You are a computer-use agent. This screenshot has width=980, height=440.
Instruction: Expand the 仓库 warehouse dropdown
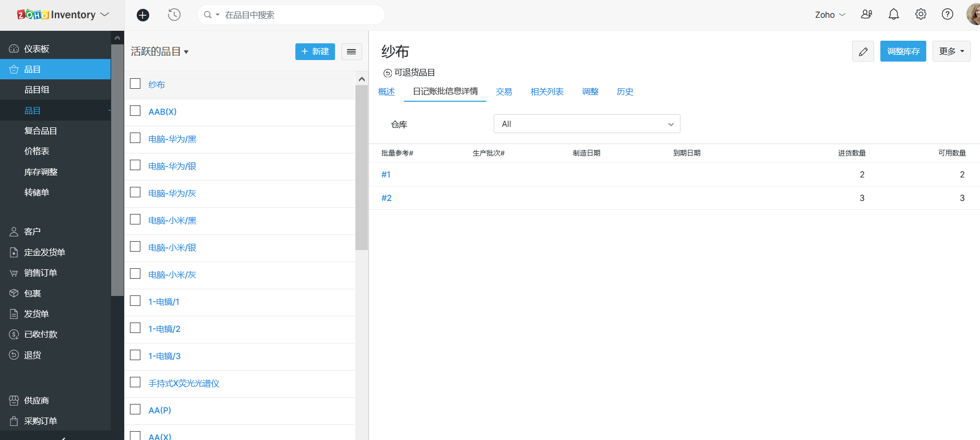pyautogui.click(x=587, y=124)
